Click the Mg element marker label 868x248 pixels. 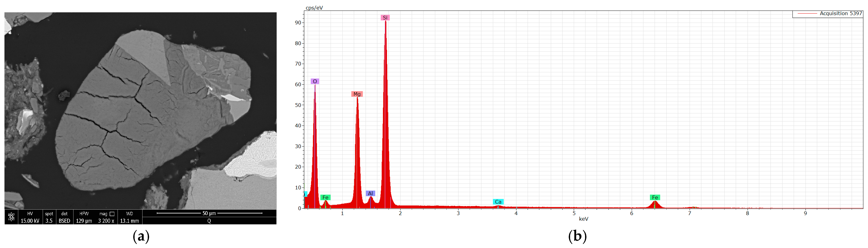pyautogui.click(x=357, y=94)
